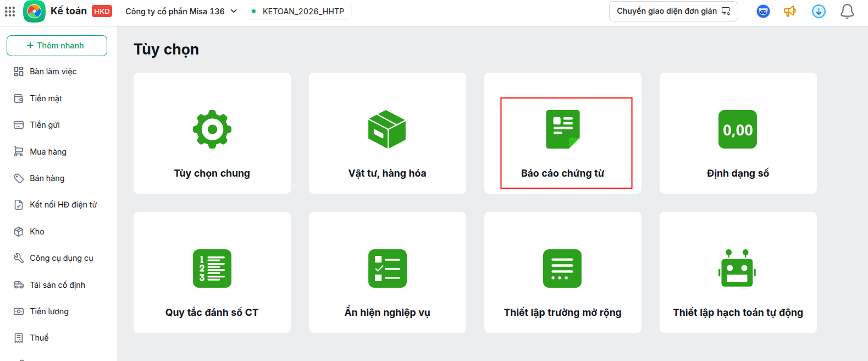
Task: Click the Công cụ dụng cụ wrench icon
Action: tap(19, 258)
